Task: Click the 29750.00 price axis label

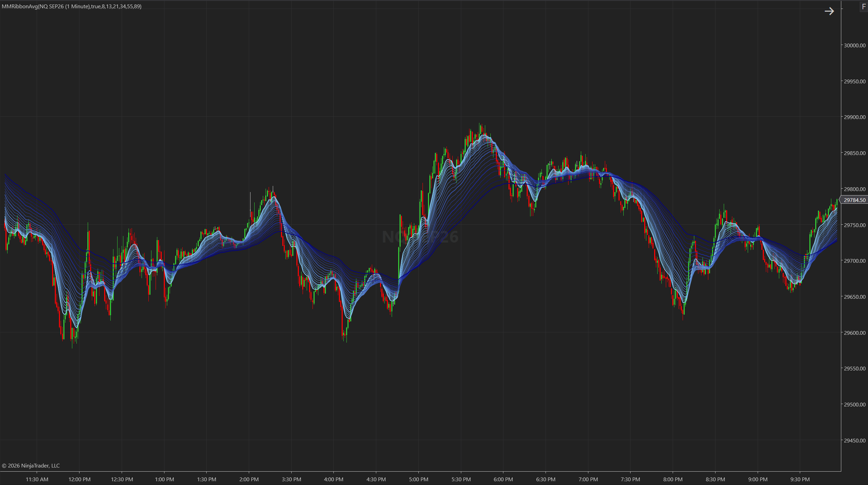Action: [855, 225]
